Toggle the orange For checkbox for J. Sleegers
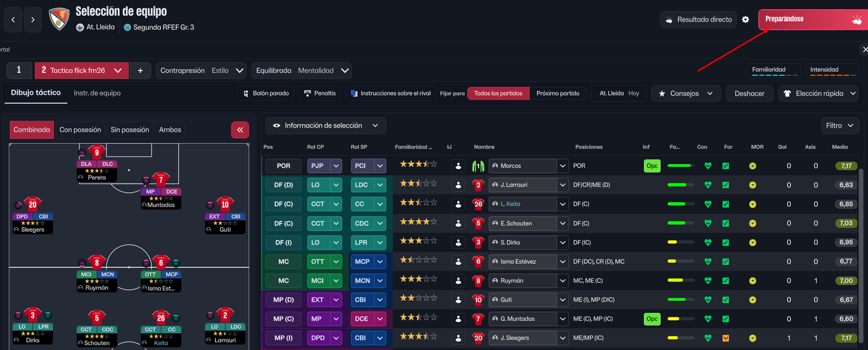868x350 pixels. (726, 338)
